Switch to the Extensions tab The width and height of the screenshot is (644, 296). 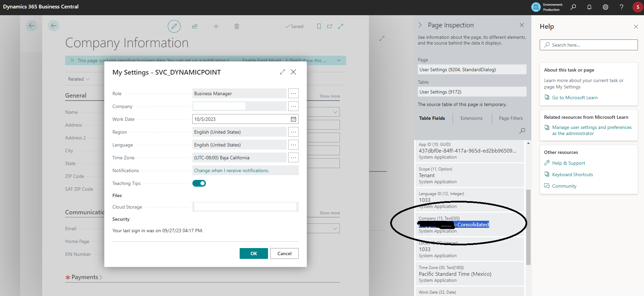[x=472, y=118]
